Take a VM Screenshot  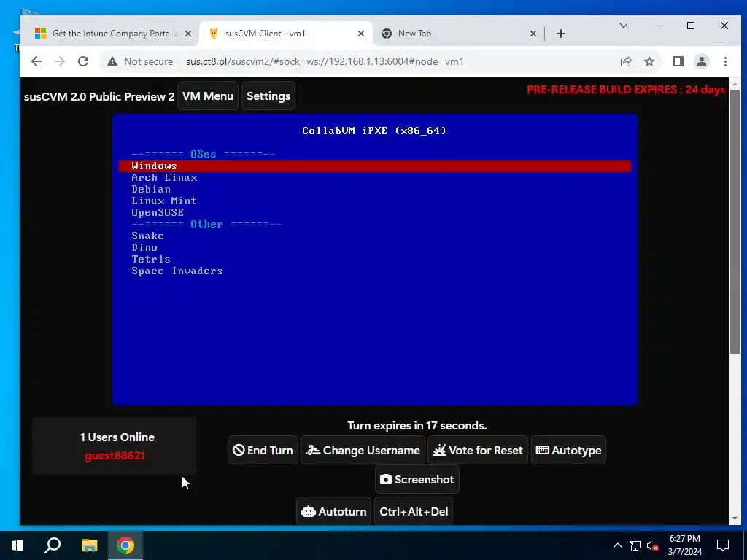tap(417, 479)
